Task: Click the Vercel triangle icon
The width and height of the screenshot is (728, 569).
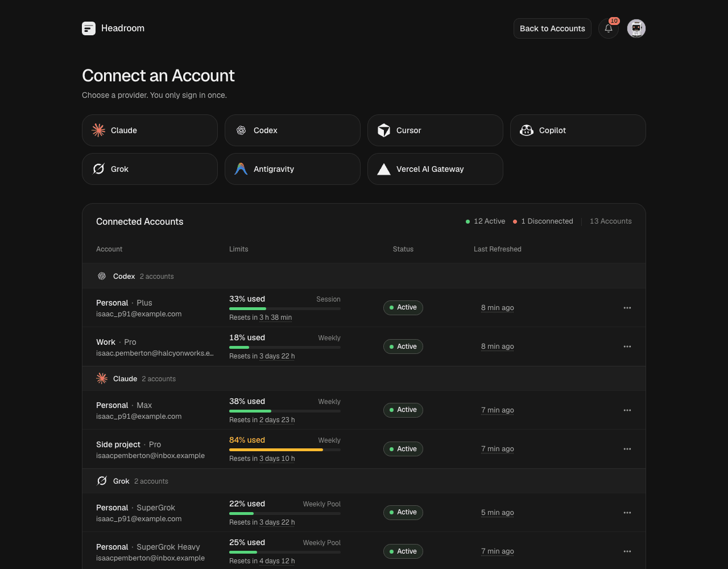Action: (384, 169)
